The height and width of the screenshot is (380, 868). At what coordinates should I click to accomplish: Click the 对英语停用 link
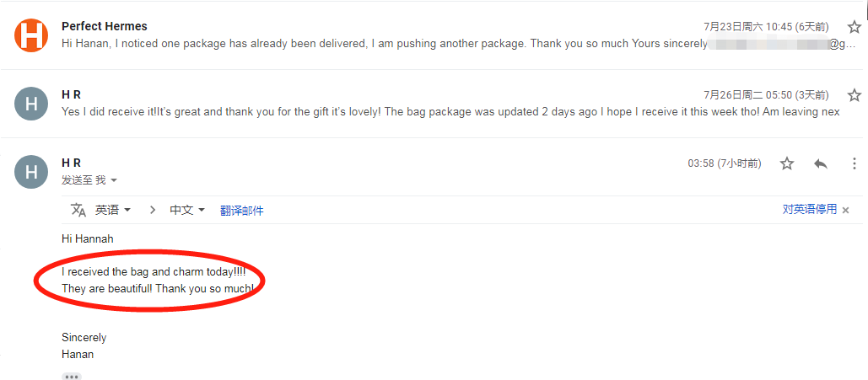click(810, 209)
